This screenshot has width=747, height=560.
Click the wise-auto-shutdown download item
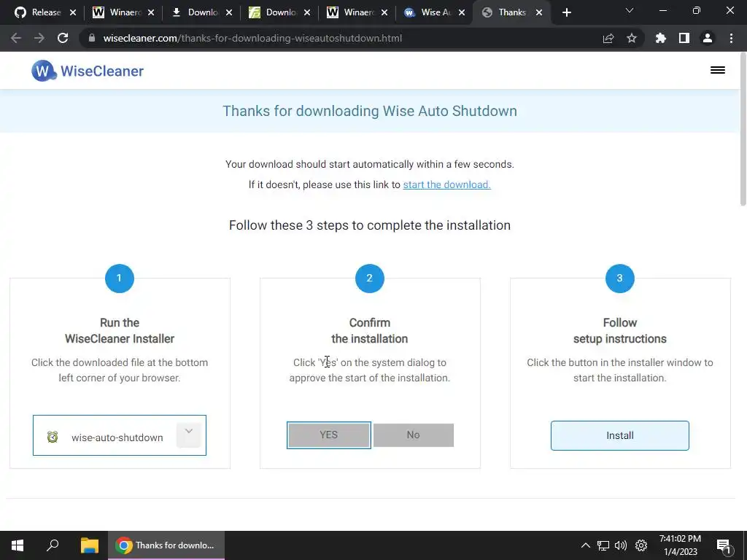[x=120, y=435]
